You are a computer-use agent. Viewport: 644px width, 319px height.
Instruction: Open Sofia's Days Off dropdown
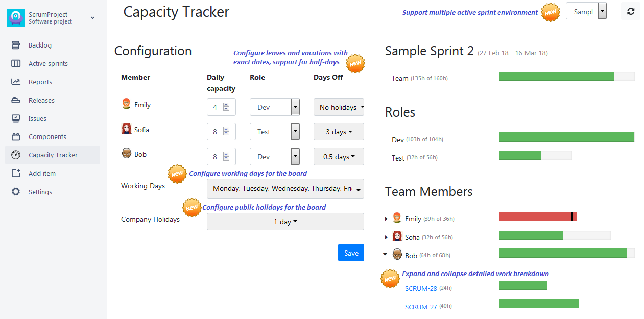tap(339, 131)
